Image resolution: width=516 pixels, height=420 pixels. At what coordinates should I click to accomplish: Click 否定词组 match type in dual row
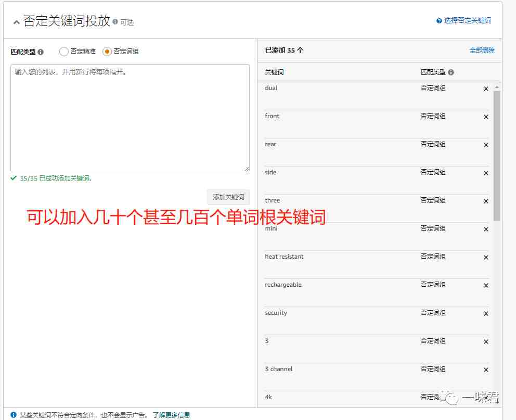tap(433, 88)
